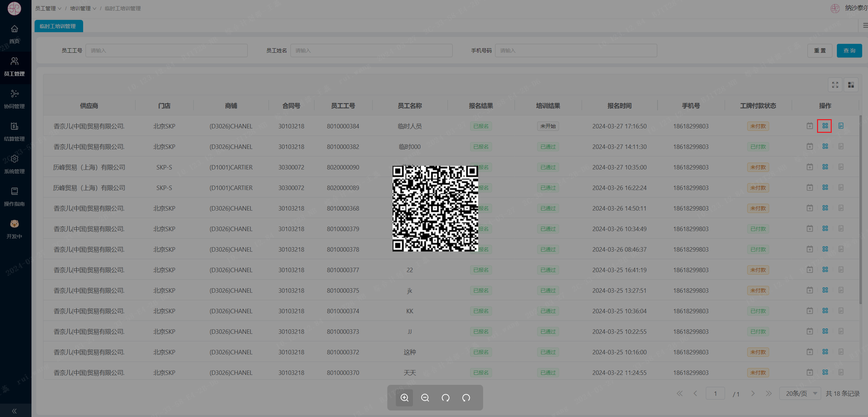This screenshot has width=868, height=417.
Task: Click 未付款 tag for employee 8010000384
Action: [758, 126]
